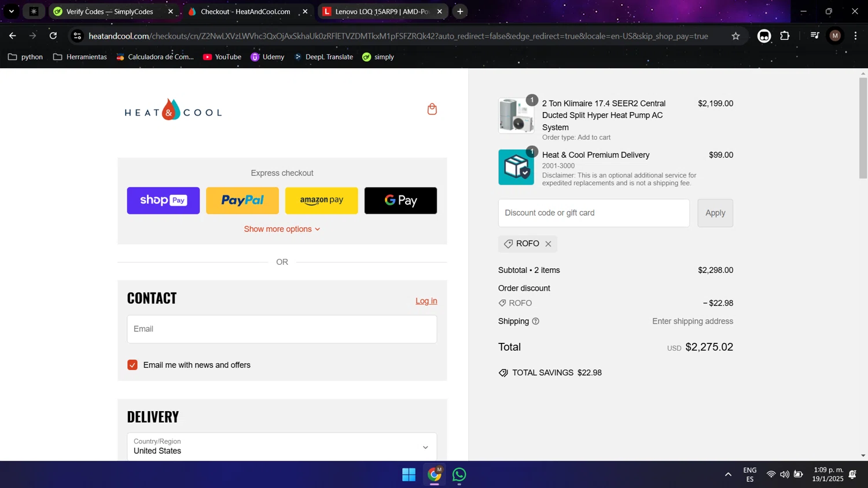Viewport: 868px width, 488px height.
Task: Pay with Shop Pay express button
Action: [163, 201]
